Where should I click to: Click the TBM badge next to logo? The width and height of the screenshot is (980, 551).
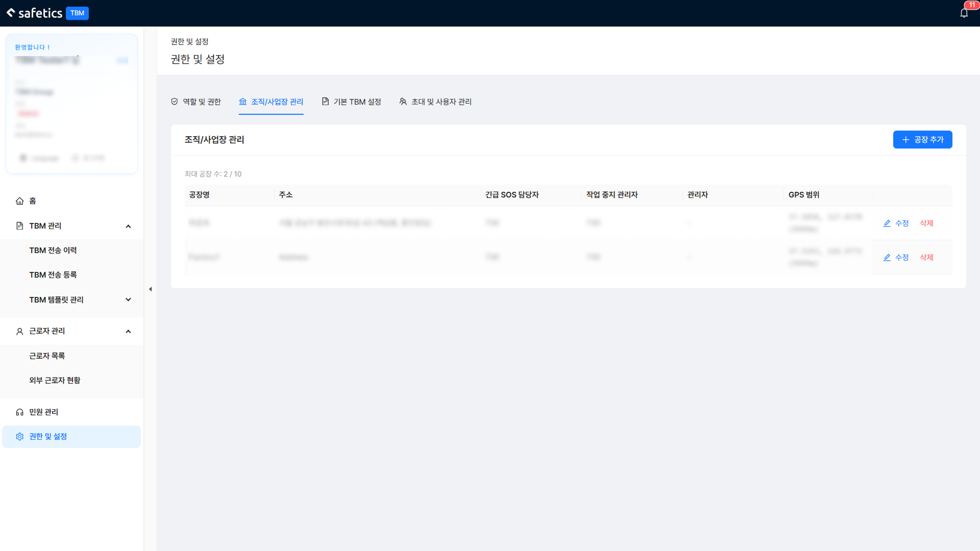pyautogui.click(x=78, y=13)
